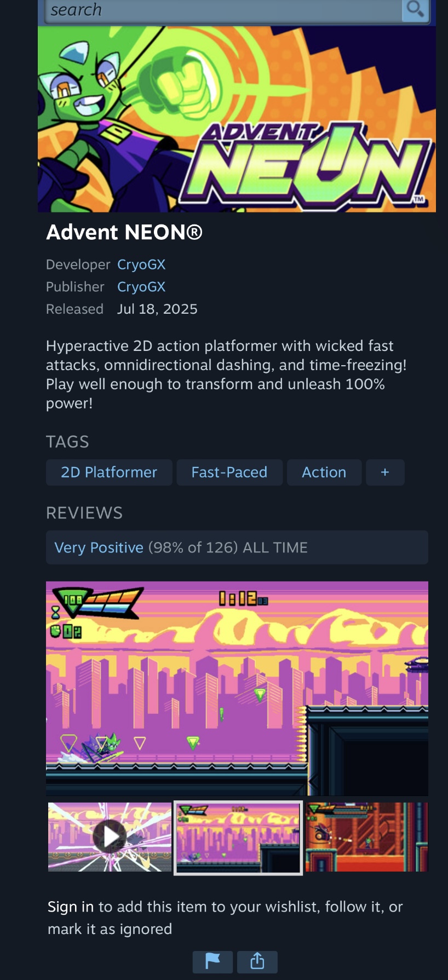
Task: Click the large pink city gameplay screenshot
Action: (237, 688)
